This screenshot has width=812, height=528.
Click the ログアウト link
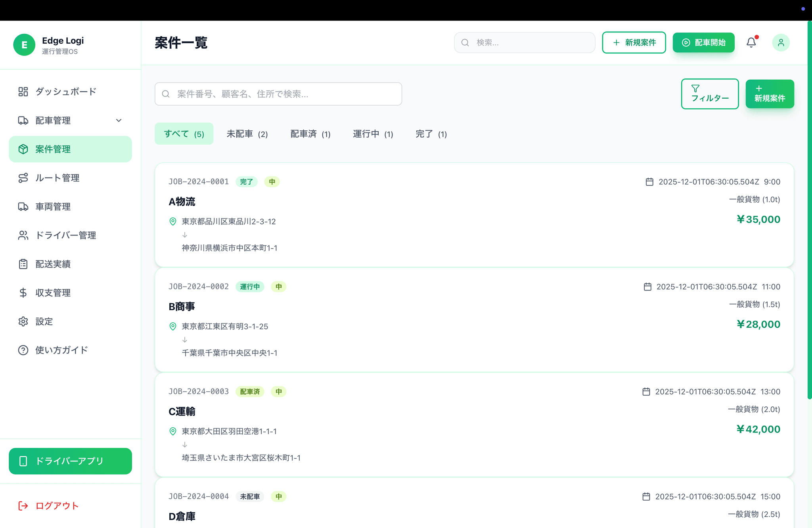[48, 506]
